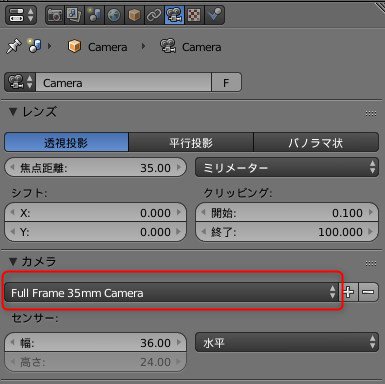Click the 開始 clipping 0.100 field
This screenshot has height=384, width=385.
pos(287,213)
